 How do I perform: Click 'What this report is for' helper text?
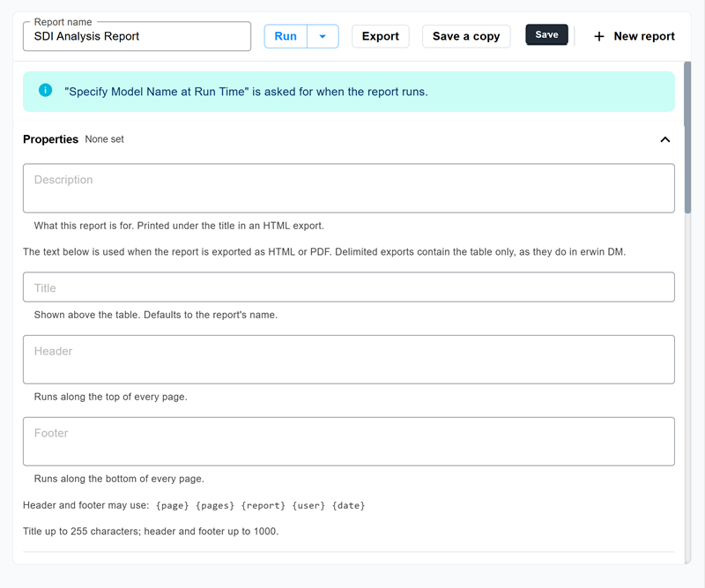pyautogui.click(x=179, y=226)
